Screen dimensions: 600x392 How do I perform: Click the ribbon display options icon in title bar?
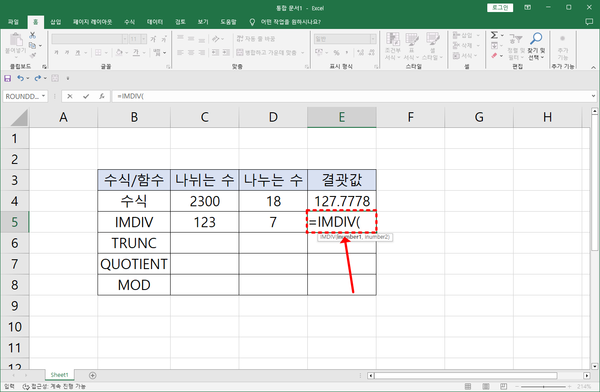(x=527, y=7)
